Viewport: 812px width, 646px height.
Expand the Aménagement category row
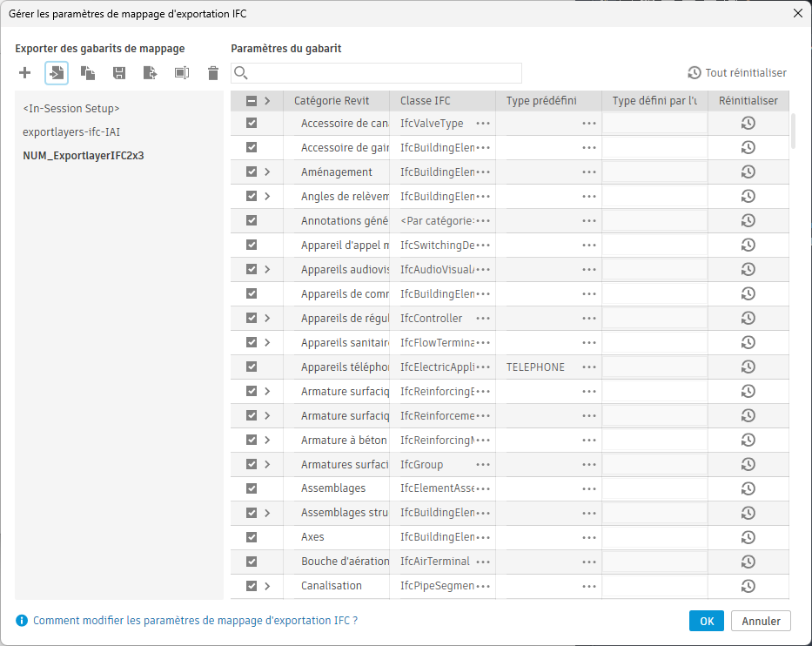coord(267,172)
